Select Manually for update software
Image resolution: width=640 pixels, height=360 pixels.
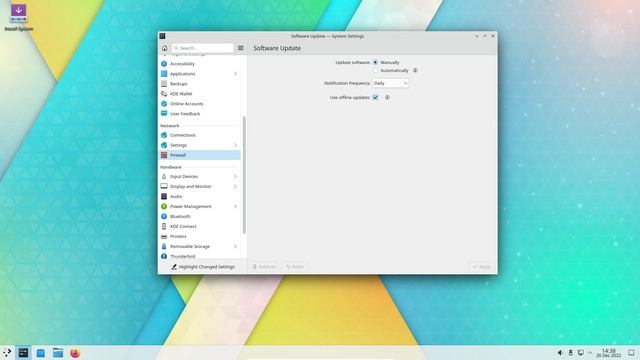point(375,62)
